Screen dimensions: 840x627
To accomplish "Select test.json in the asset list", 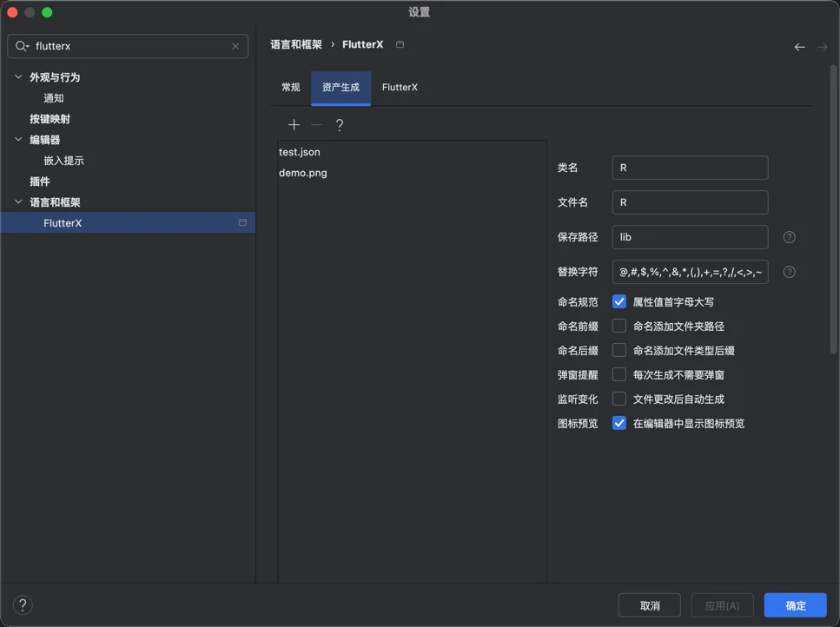I will pyautogui.click(x=300, y=152).
